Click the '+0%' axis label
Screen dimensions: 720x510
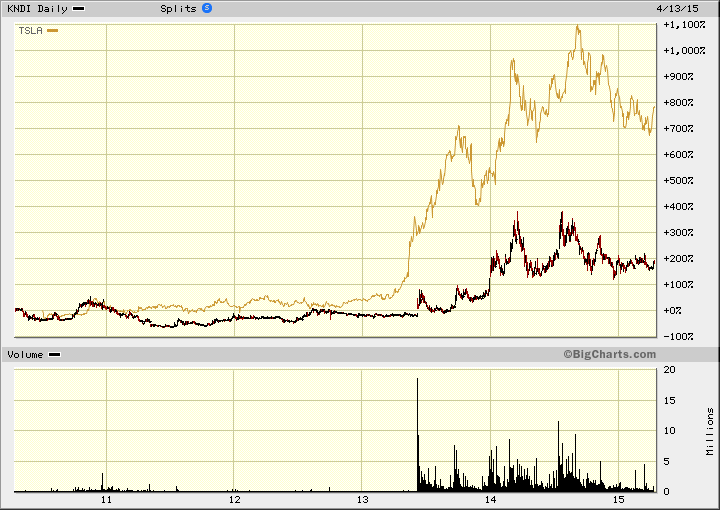pos(673,311)
